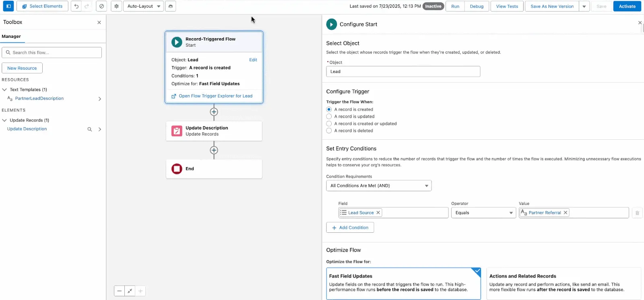Viewport: 644px width, 300px height.
Task: Add element before End node
Action: tap(214, 150)
